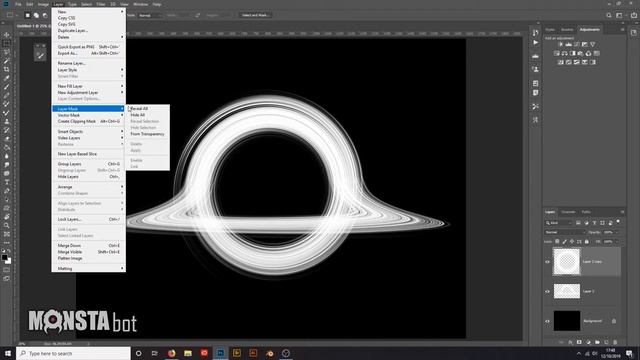
Task: Add a Threshold adjustment
Action: point(577,62)
